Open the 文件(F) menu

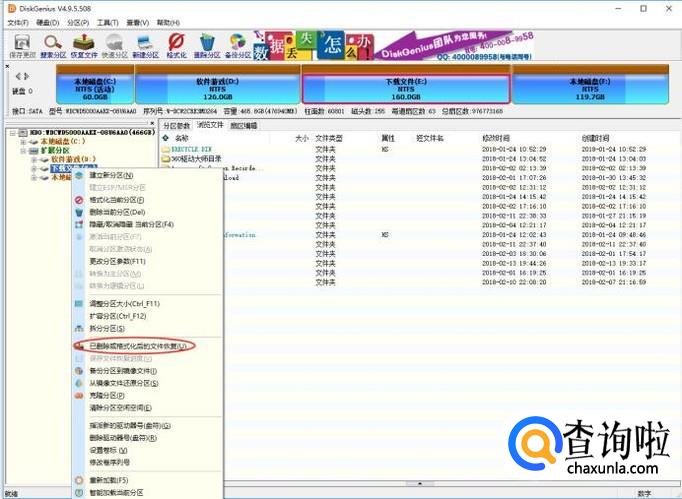(x=18, y=22)
